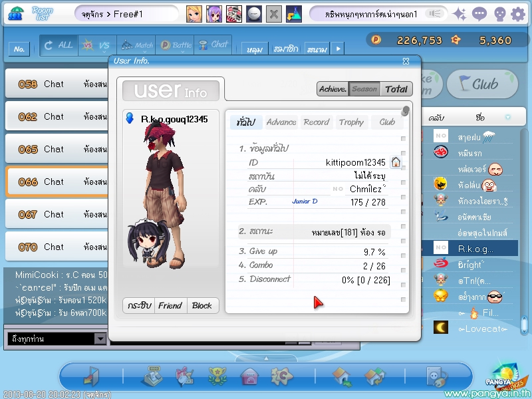The height and width of the screenshot is (399, 532).
Task: Select the หลุม filter tab
Action: (x=255, y=49)
